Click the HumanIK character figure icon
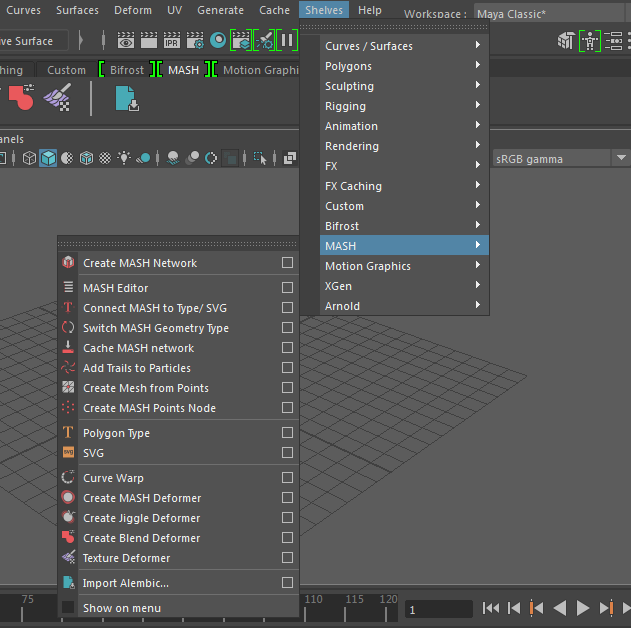This screenshot has height=628, width=631. coord(590,41)
